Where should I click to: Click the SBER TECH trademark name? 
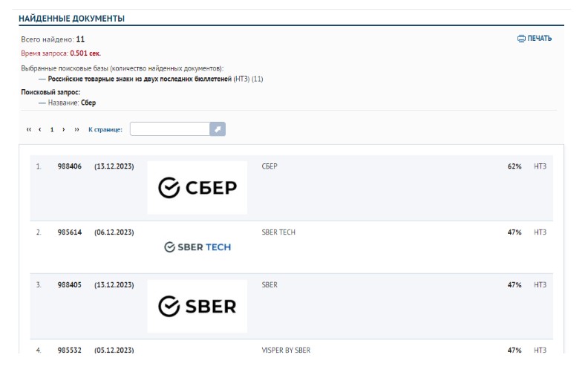pos(278,232)
